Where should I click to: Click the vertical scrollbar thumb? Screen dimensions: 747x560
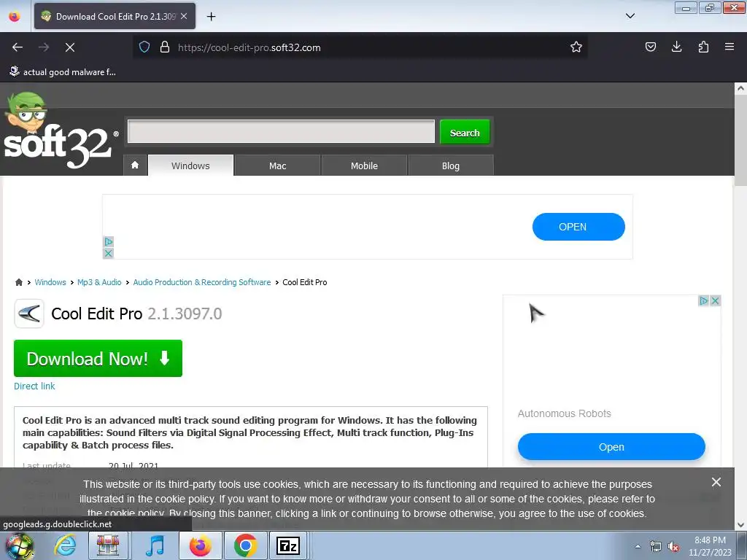tap(740, 140)
